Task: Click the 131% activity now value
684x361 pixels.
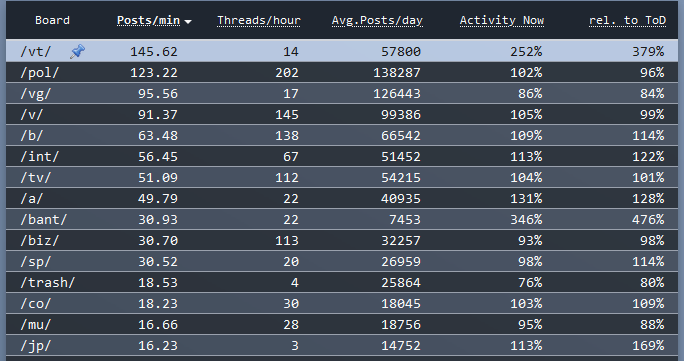Action: (527, 198)
